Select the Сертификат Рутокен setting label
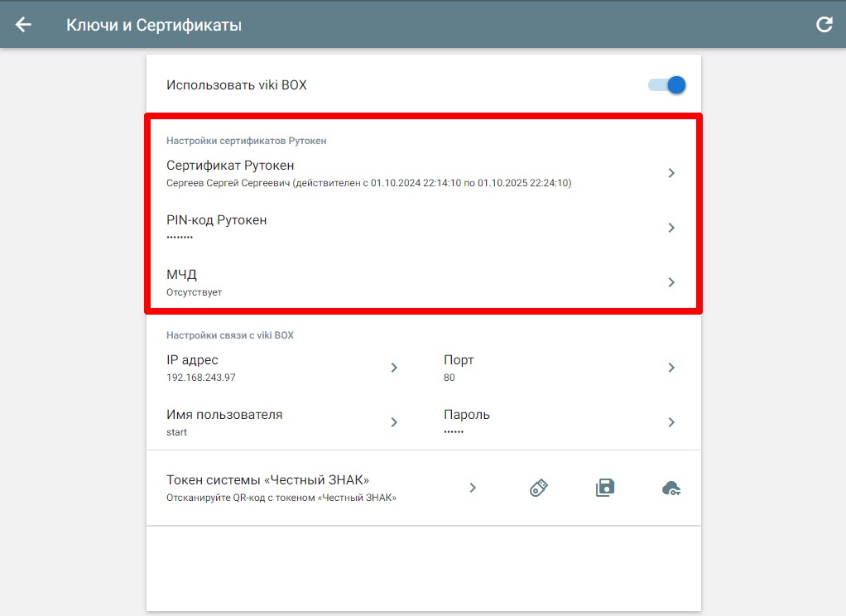This screenshot has width=846, height=616. (x=230, y=166)
